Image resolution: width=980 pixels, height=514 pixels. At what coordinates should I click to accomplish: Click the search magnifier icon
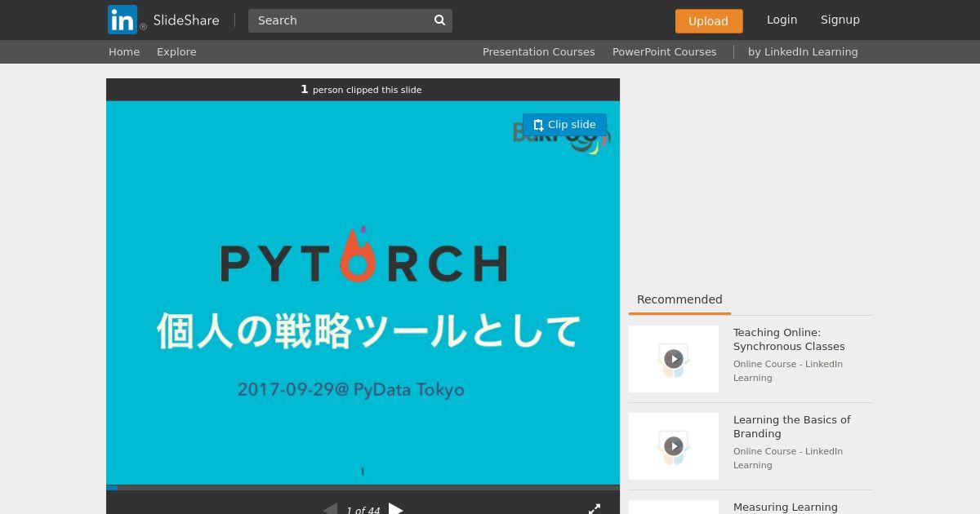point(439,20)
